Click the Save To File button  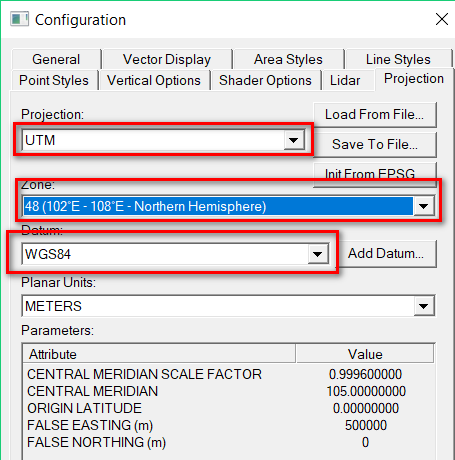click(x=375, y=144)
